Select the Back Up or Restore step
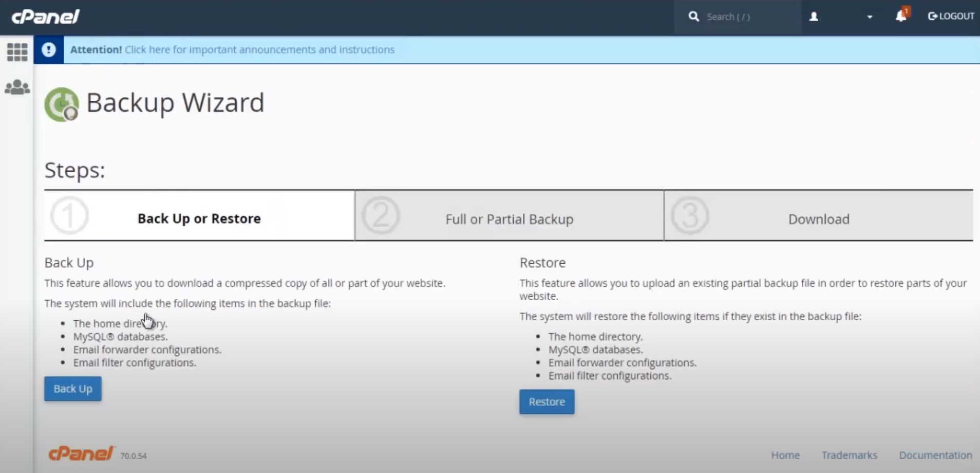The height and width of the screenshot is (473, 980). (199, 218)
